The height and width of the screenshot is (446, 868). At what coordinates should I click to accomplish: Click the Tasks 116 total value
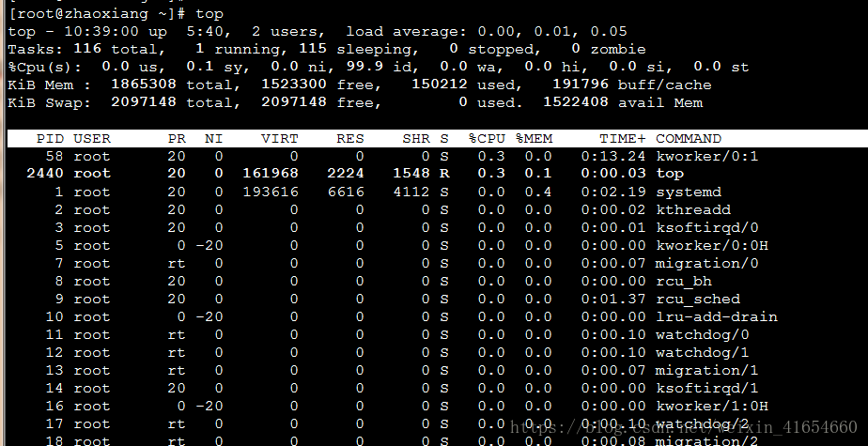[x=87, y=49]
